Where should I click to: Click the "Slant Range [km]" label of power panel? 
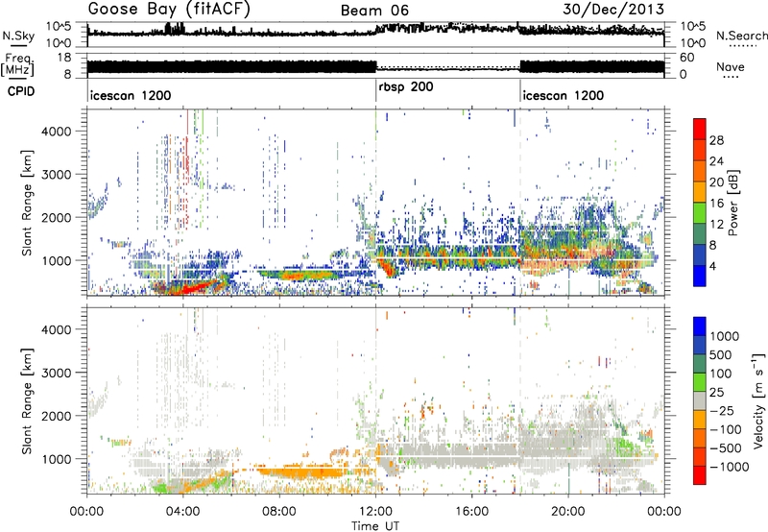[x=27, y=203]
